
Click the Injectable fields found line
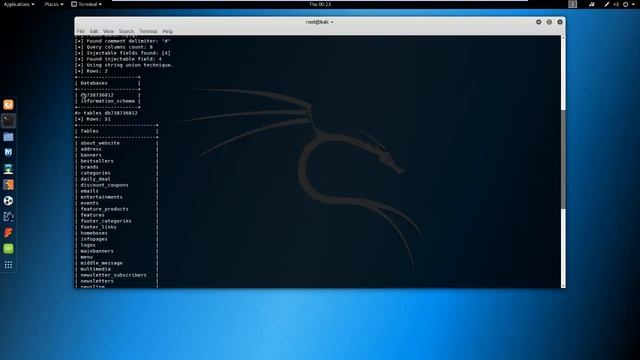tap(123, 53)
